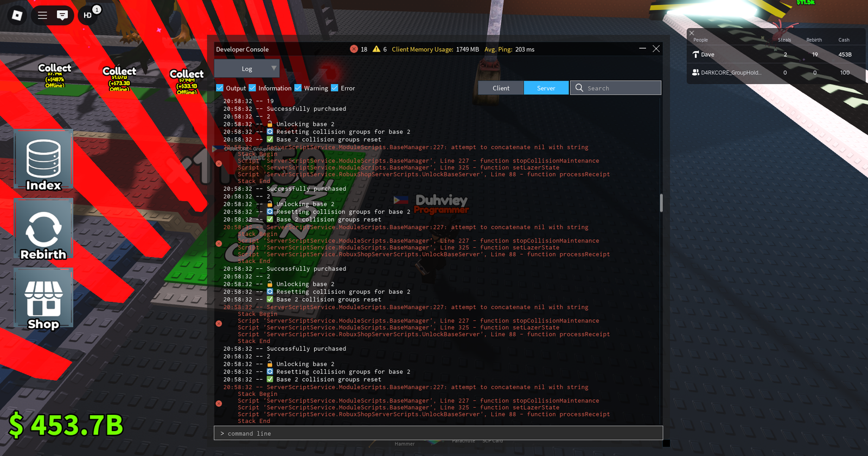
Task: Click the yellow warning count icon
Action: [376, 49]
